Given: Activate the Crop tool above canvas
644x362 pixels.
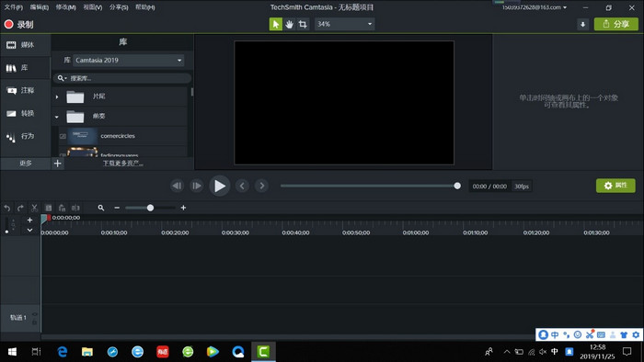Looking at the screenshot, I should point(303,24).
